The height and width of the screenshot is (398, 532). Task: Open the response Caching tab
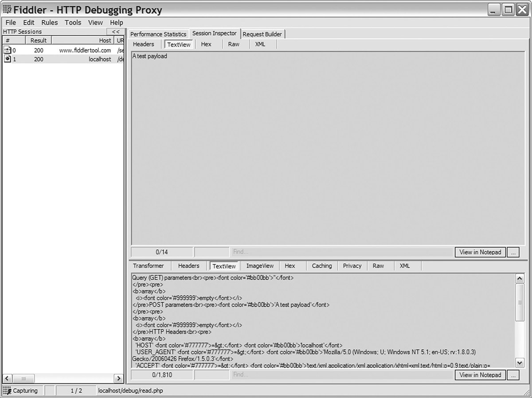[322, 266]
